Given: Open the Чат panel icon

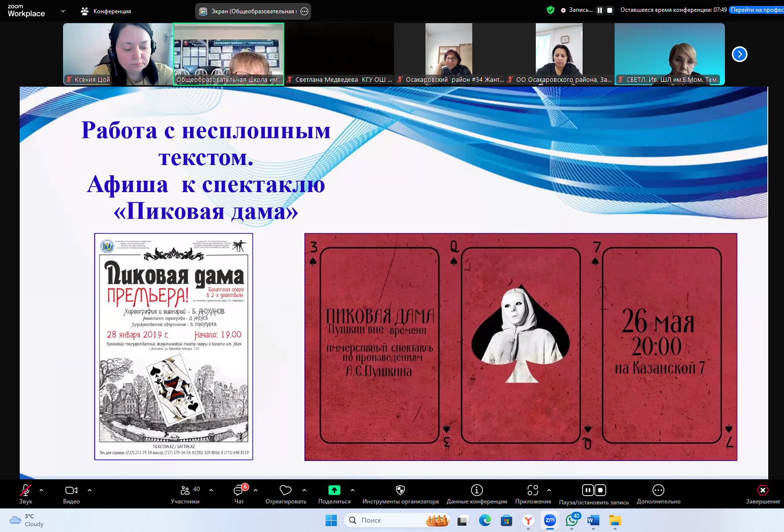Looking at the screenshot, I should (x=239, y=491).
